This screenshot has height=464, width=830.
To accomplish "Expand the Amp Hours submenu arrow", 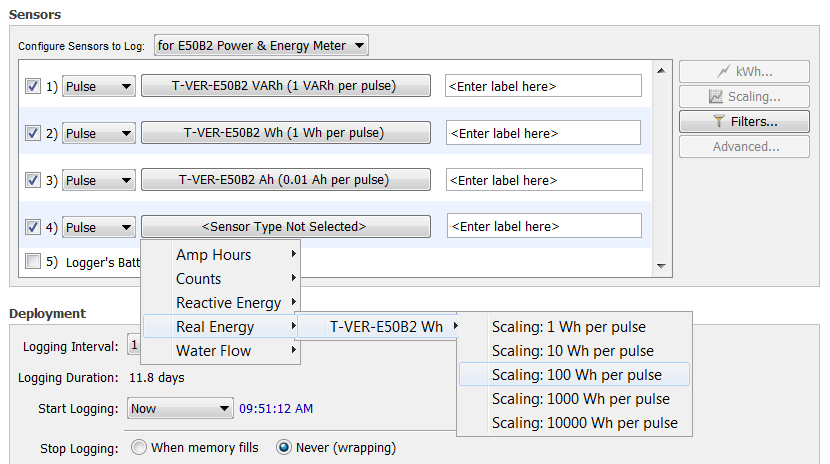I will click(293, 254).
